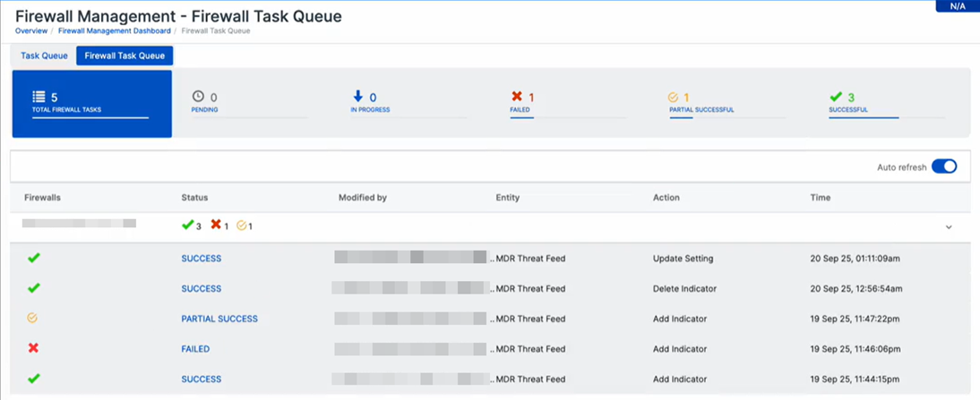Select the Firewall Task Queue tab

pos(125,55)
